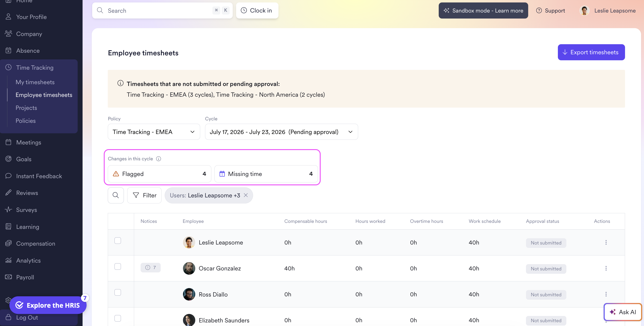Viewport: 644px width, 326px height.
Task: Check the Ross Diallo row checkbox
Action: click(x=118, y=293)
